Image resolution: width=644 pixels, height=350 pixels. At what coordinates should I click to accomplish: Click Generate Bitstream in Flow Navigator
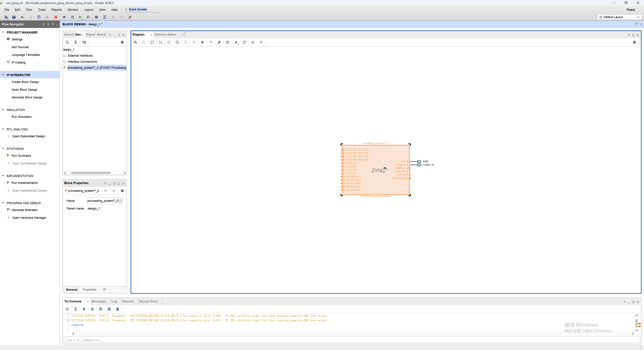24,210
